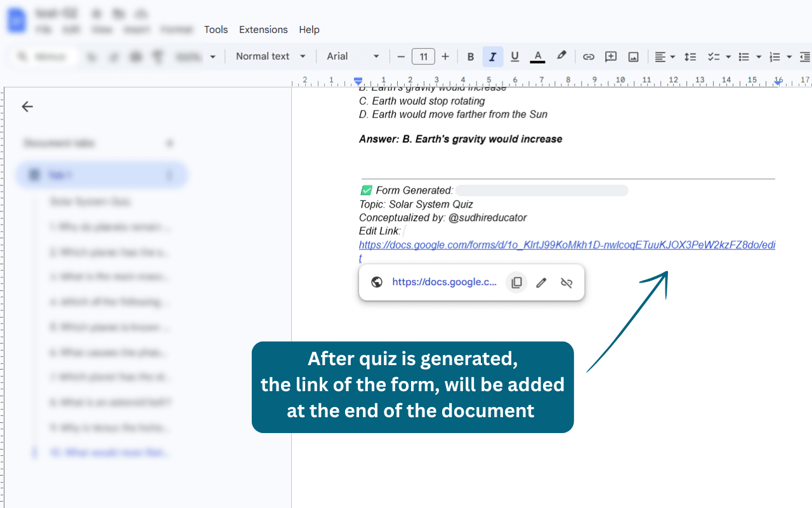This screenshot has width=812, height=508.
Task: Open line and paragraph spacing
Action: click(x=690, y=57)
